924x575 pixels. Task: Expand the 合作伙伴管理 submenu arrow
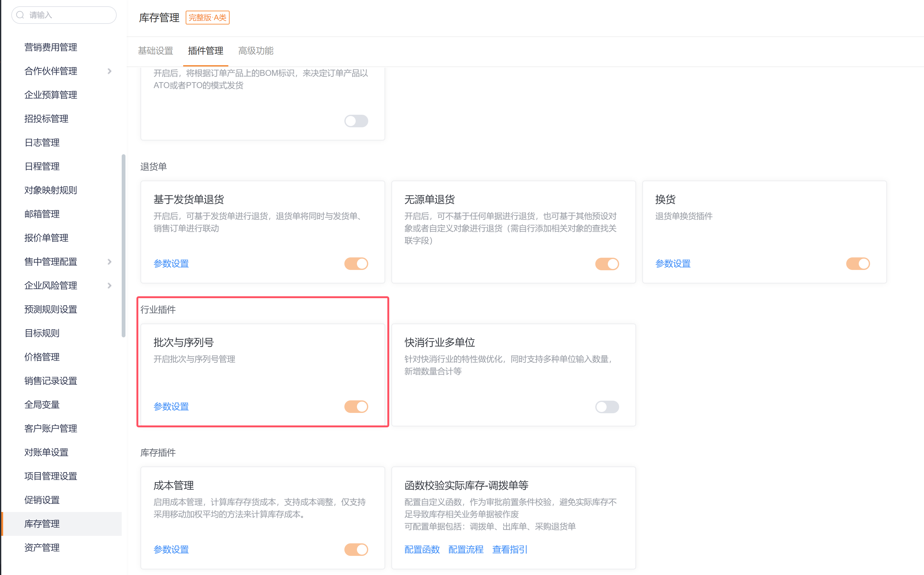(x=109, y=71)
